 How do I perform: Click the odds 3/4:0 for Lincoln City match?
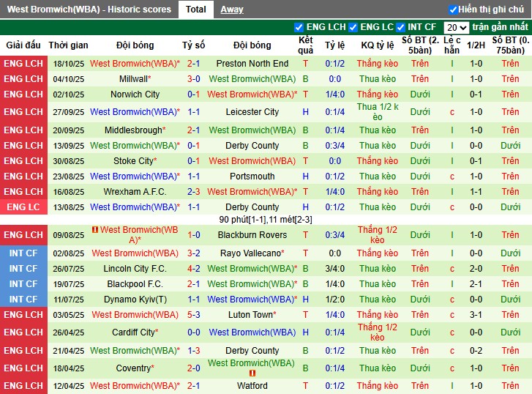[x=335, y=268]
